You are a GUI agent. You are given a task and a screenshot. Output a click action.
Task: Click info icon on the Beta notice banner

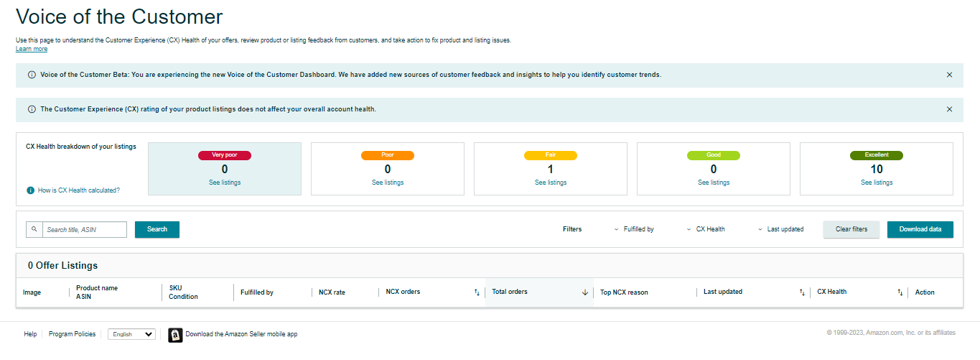pyautogui.click(x=32, y=75)
